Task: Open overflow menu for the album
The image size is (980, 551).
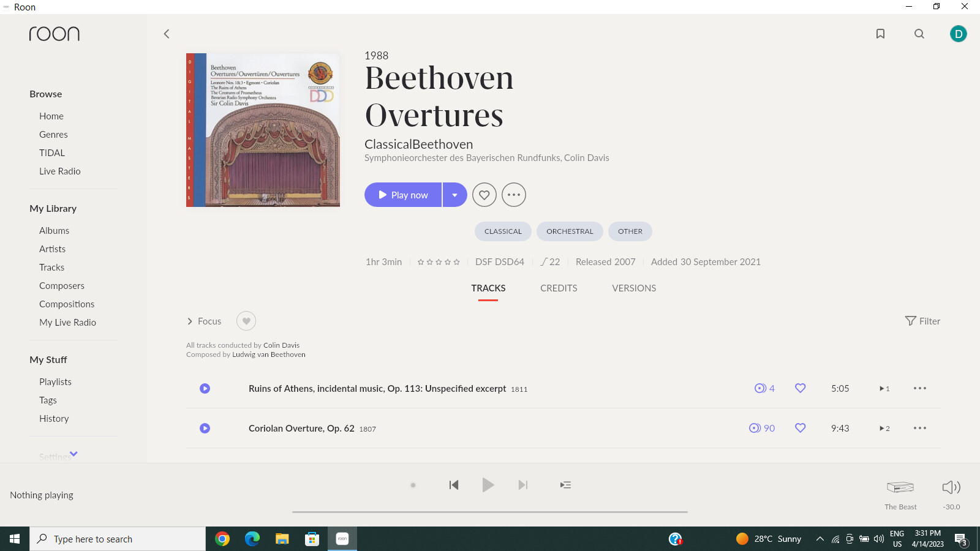Action: (514, 195)
